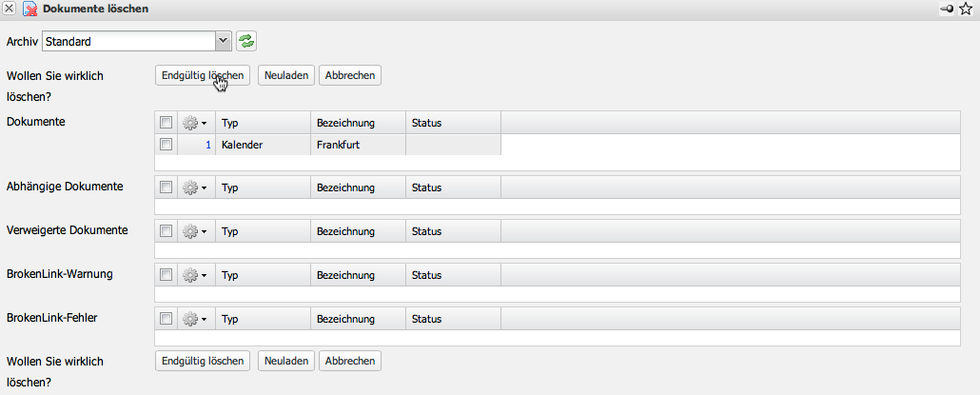Open gear menu in Abhängige Dokumente table
Screen dimensions: 980x395
[195, 188]
